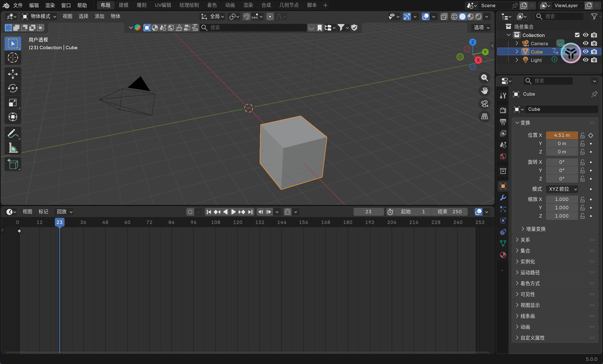Click the Options (选项) button in viewport
Viewport: 603px width, 364px height.
(482, 27)
